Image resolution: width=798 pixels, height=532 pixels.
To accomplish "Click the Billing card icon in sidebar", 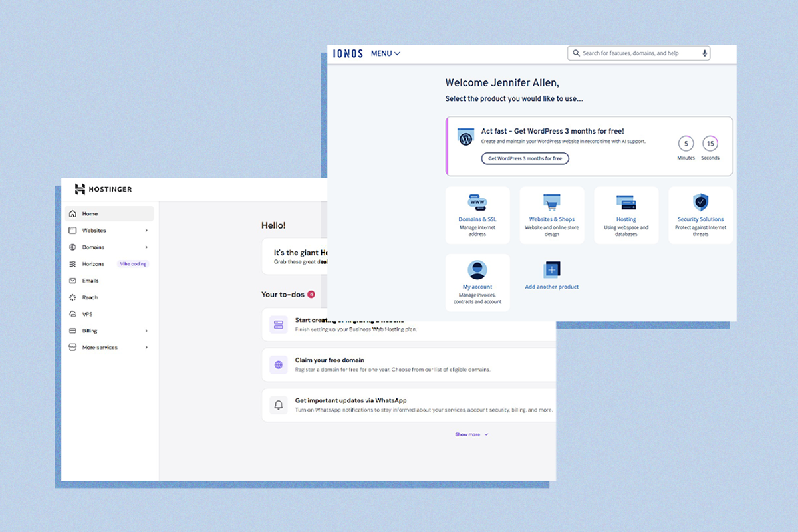I will tap(72, 331).
